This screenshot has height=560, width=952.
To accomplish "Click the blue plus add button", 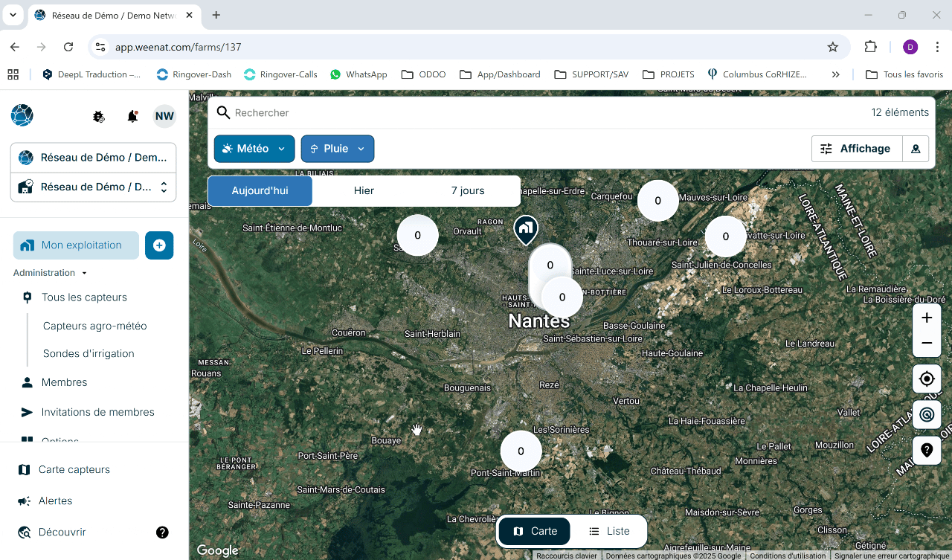I will click(x=159, y=245).
